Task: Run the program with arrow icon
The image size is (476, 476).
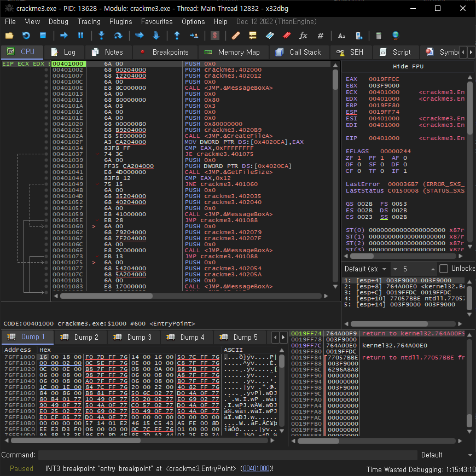Action: [x=63, y=36]
